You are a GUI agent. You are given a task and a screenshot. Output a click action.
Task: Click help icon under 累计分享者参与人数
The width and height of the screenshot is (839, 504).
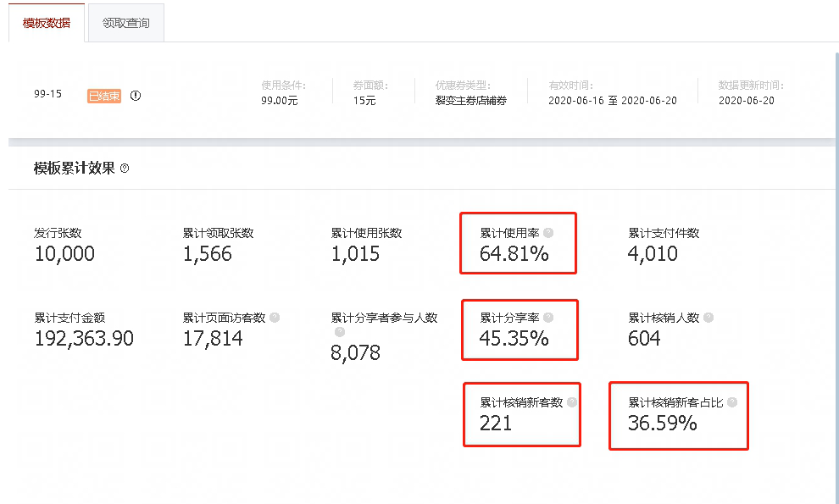coord(339,332)
